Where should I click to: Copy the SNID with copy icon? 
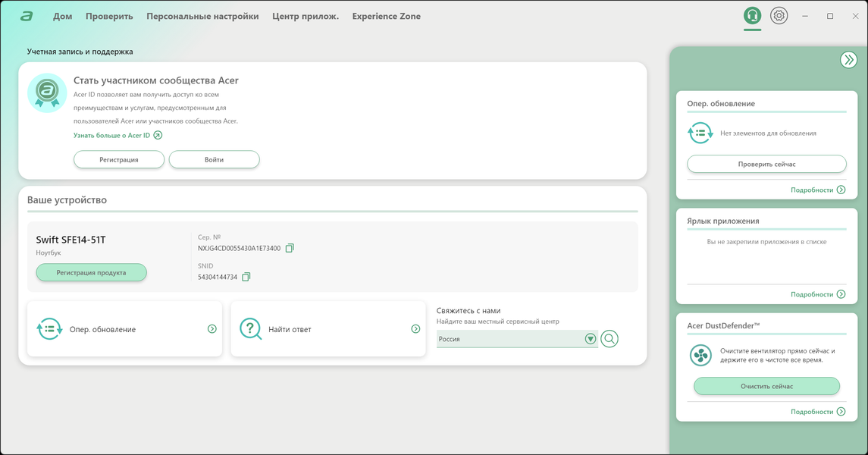[x=246, y=277]
